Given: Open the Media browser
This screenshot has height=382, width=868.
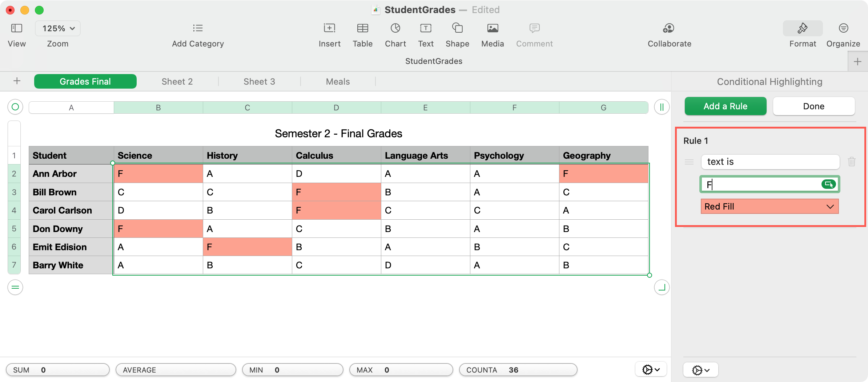Looking at the screenshot, I should pos(492,34).
